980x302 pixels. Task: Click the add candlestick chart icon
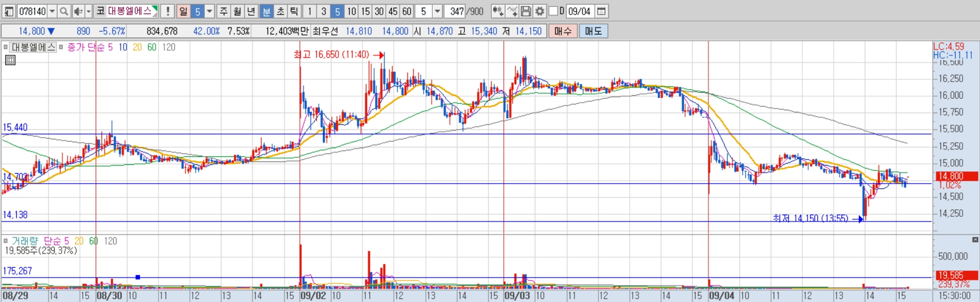498,11
